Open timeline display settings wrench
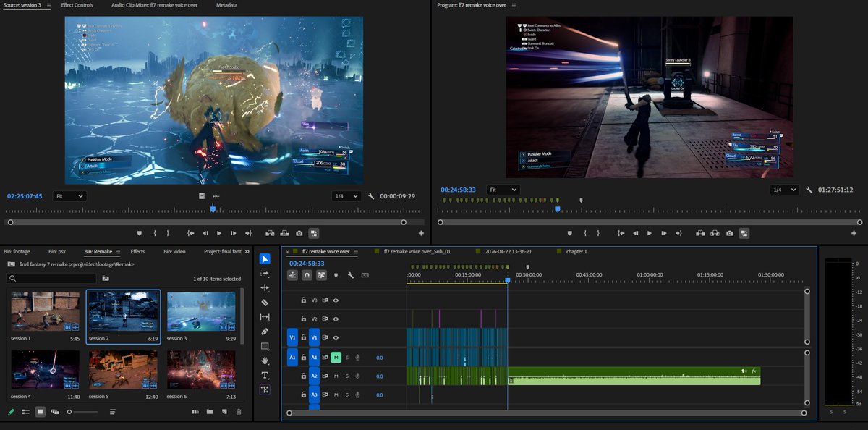This screenshot has width=868, height=430. point(350,275)
